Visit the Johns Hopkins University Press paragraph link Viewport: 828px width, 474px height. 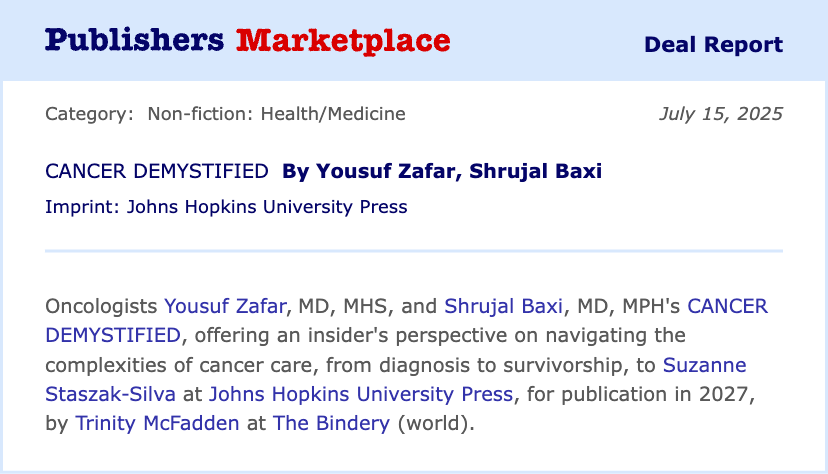(361, 394)
